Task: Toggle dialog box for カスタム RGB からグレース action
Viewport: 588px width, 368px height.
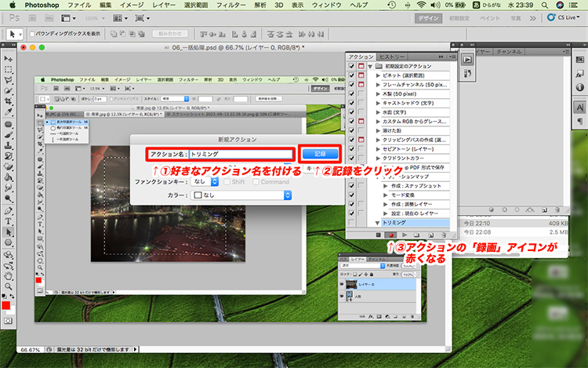Action: 361,121
